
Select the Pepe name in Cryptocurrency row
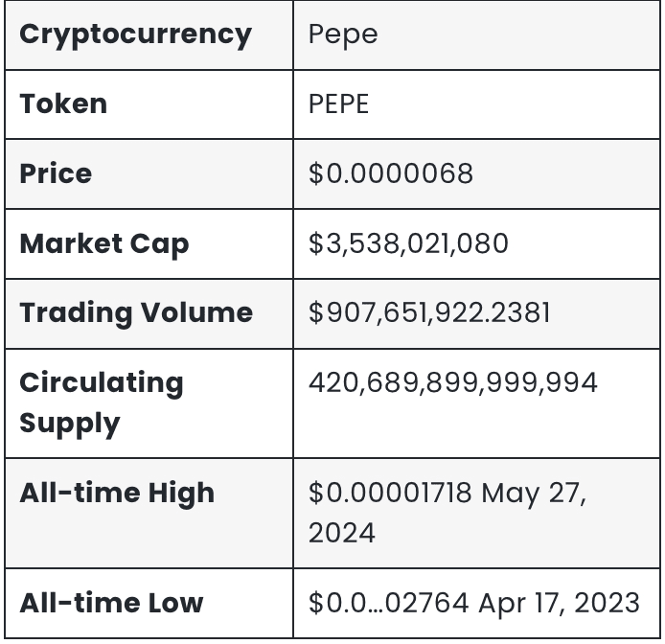(343, 34)
